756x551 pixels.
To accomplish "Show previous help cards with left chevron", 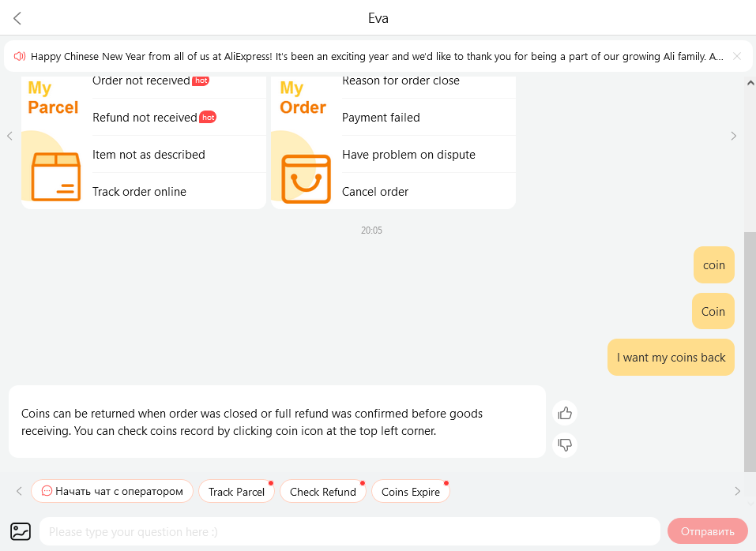I will click(x=9, y=136).
